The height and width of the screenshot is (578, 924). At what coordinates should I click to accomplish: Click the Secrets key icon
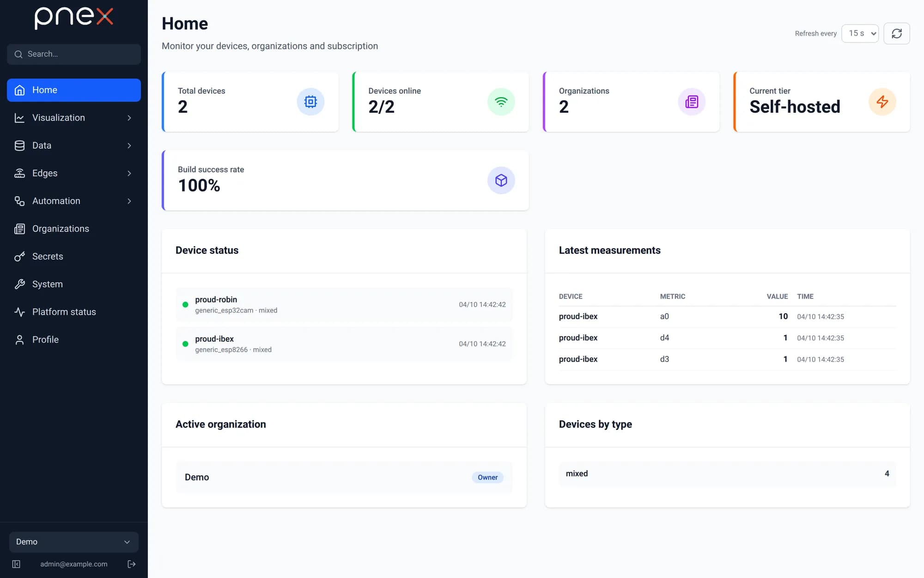click(19, 257)
